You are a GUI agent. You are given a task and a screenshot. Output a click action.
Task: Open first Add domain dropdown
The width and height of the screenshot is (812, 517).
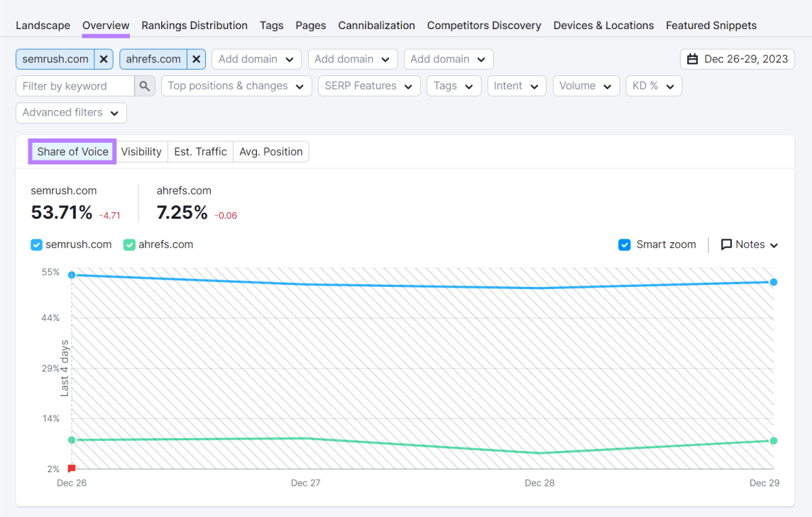pyautogui.click(x=256, y=59)
